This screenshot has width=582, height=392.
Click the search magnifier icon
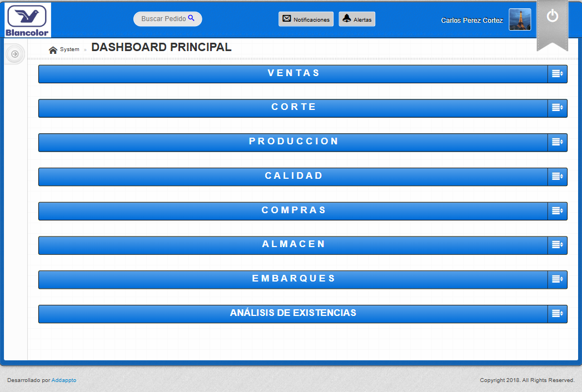191,18
